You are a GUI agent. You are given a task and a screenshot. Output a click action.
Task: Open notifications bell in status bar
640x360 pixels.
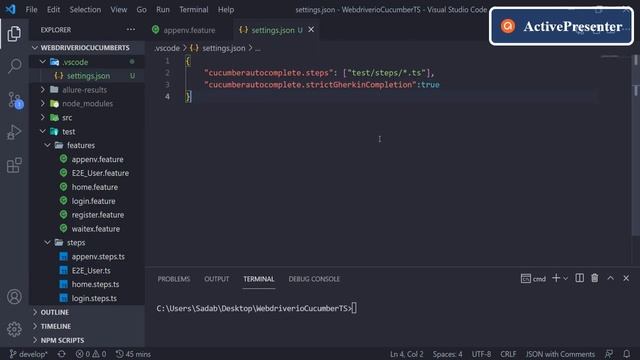pyautogui.click(x=627, y=354)
